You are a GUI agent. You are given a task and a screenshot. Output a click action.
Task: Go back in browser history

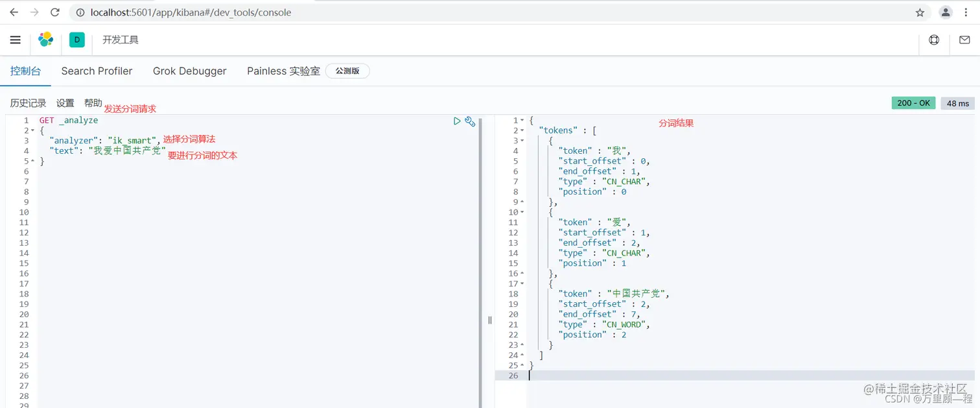point(14,12)
